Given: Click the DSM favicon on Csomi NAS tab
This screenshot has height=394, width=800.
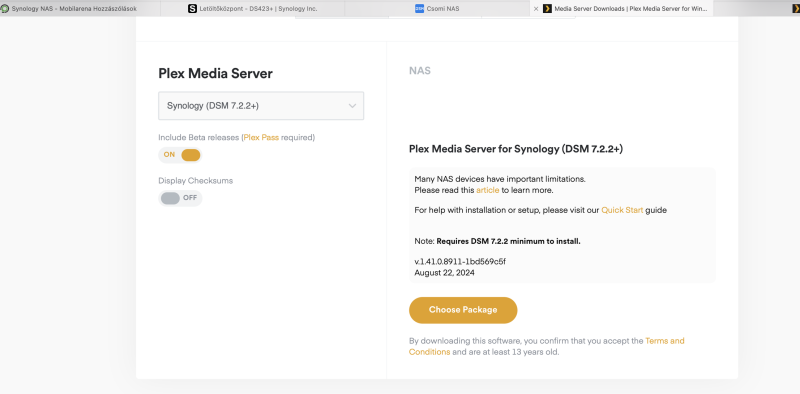Looking at the screenshot, I should click(x=419, y=9).
